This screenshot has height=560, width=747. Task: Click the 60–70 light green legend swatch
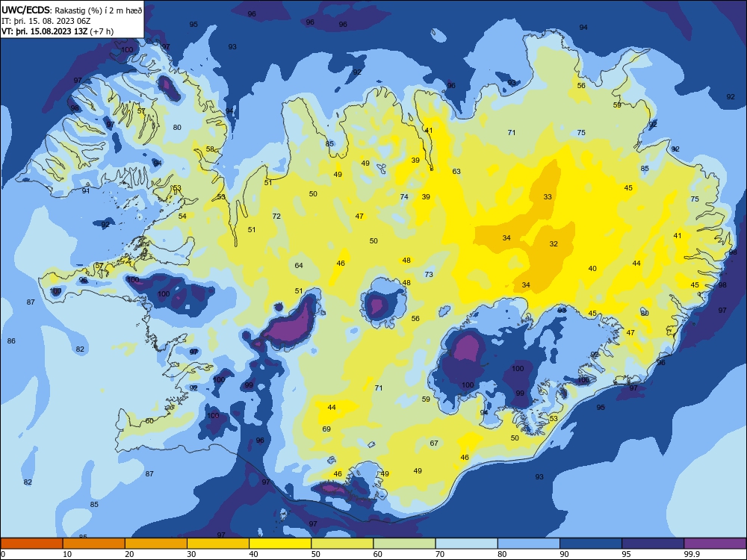(404, 544)
